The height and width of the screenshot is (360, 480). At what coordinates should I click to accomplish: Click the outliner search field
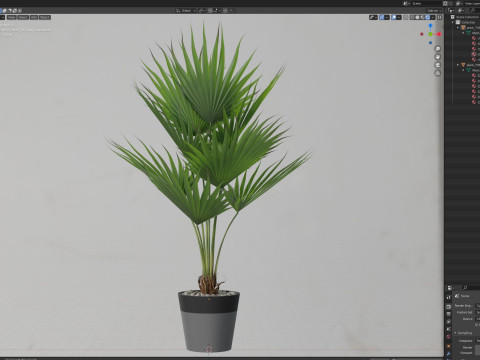click(x=475, y=10)
